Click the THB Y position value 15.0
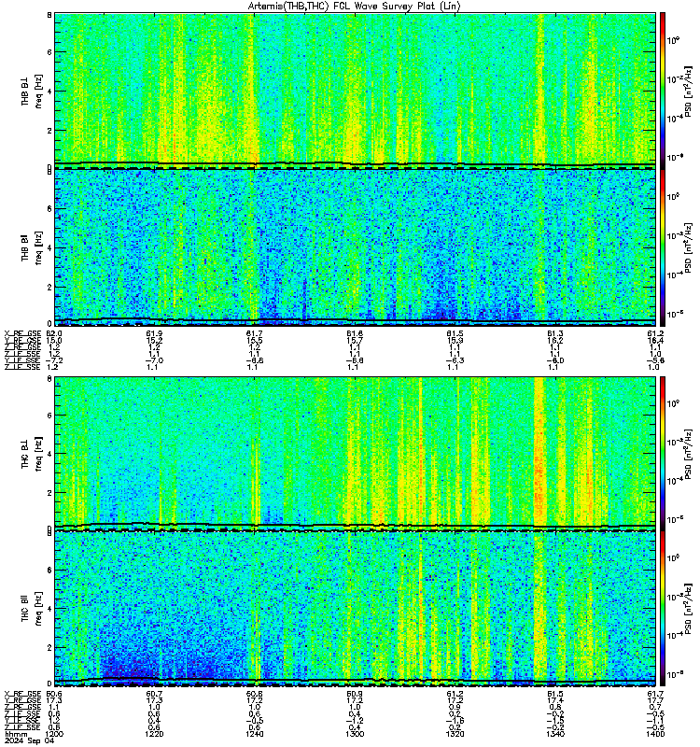The width and height of the screenshot is (700, 747). click(x=54, y=340)
